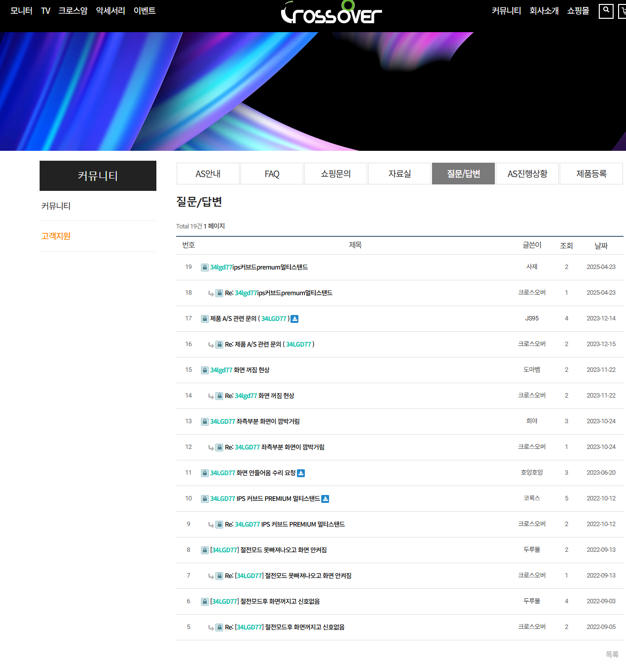Open the search magnifier icon
The image size is (626, 672).
(606, 11)
